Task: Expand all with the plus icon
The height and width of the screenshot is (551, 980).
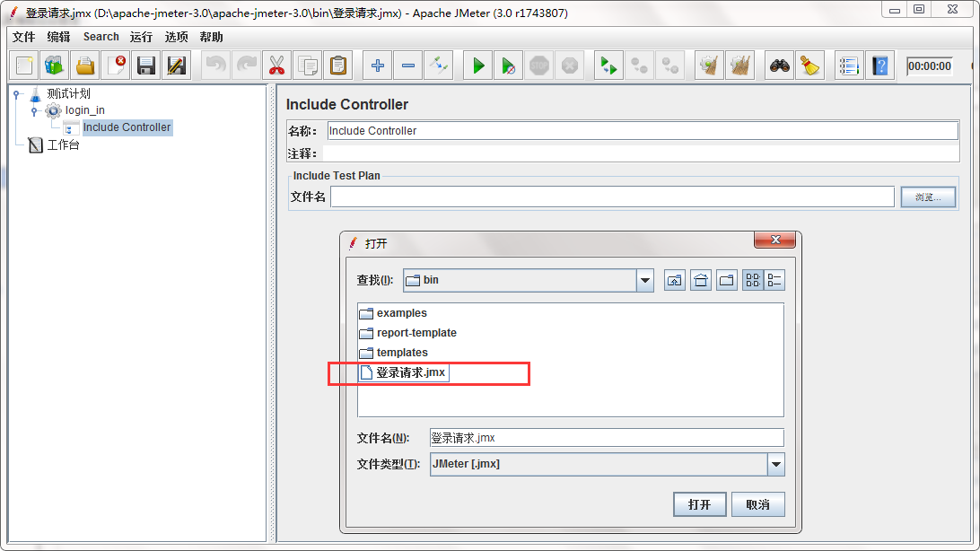Action: click(378, 65)
